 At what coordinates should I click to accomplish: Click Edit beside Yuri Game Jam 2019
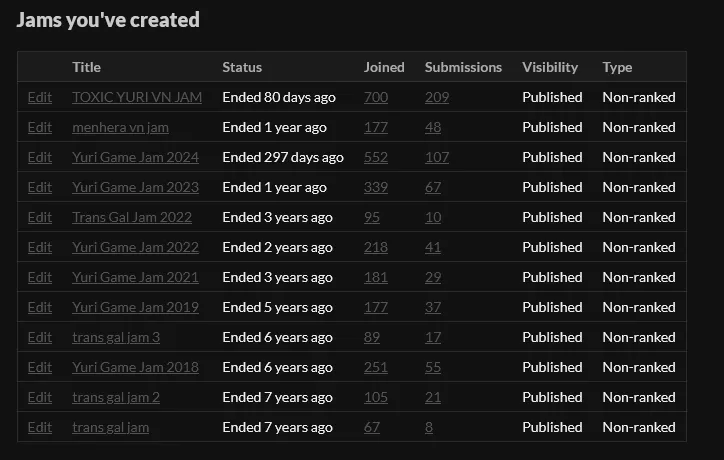[40, 307]
